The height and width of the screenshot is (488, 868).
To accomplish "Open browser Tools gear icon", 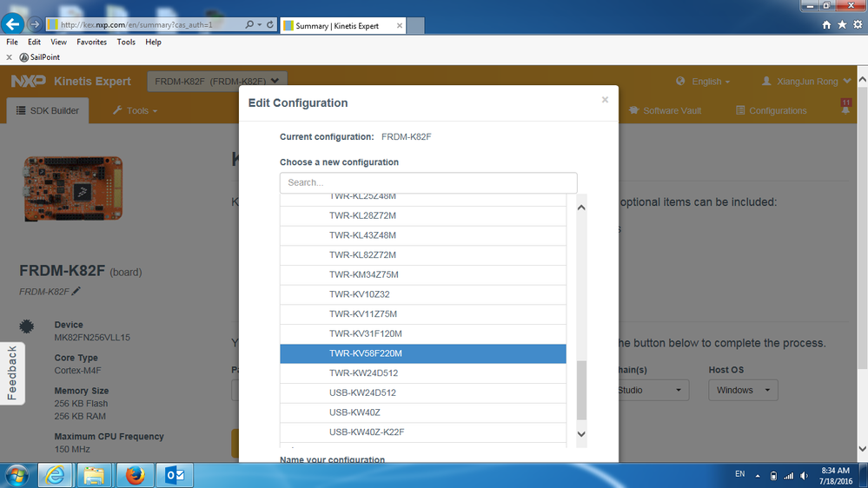I will coord(858,25).
